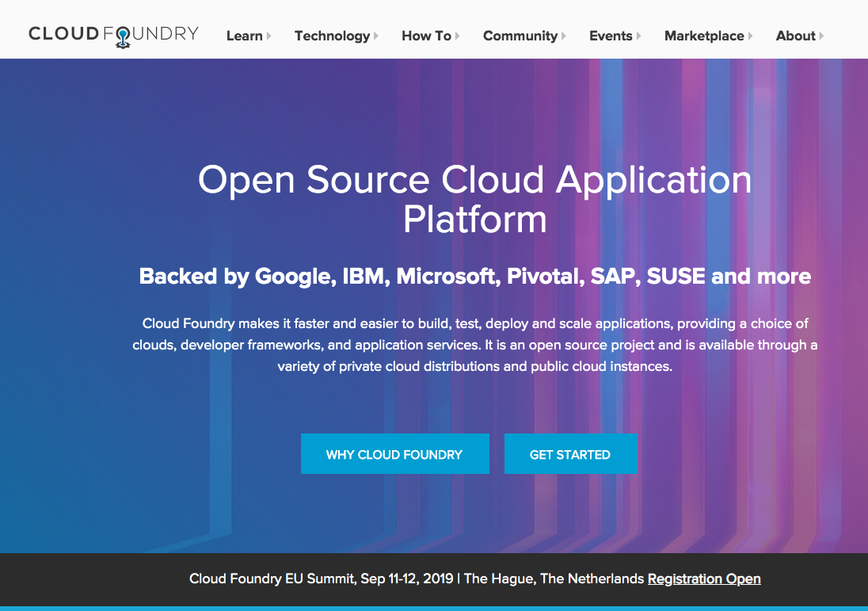Open the Technology menu

click(332, 36)
